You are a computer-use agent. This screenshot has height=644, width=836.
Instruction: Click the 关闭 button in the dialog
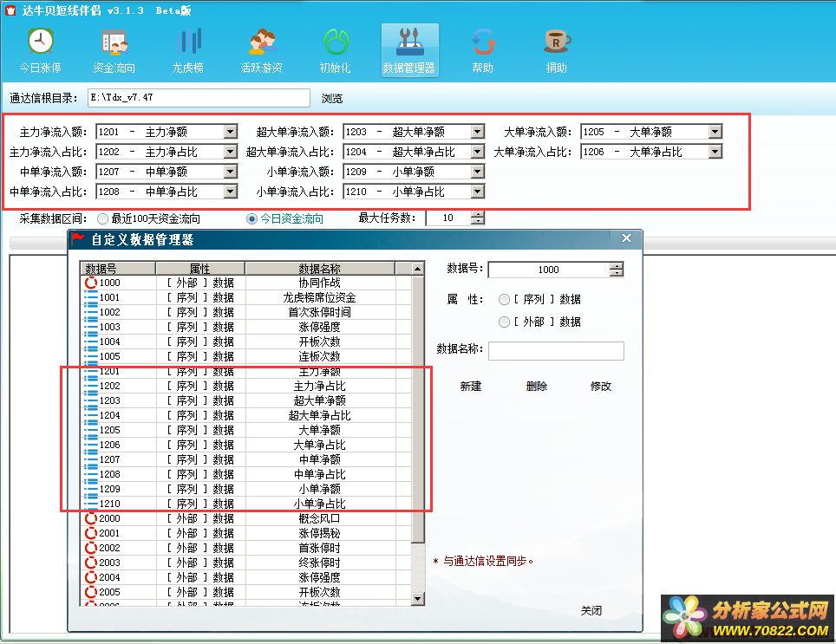point(591,610)
